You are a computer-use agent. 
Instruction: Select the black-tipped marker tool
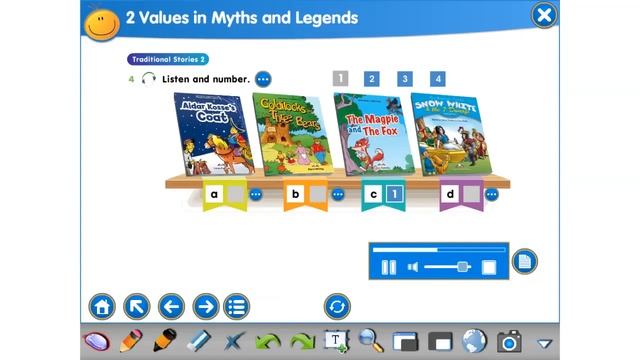click(x=164, y=340)
